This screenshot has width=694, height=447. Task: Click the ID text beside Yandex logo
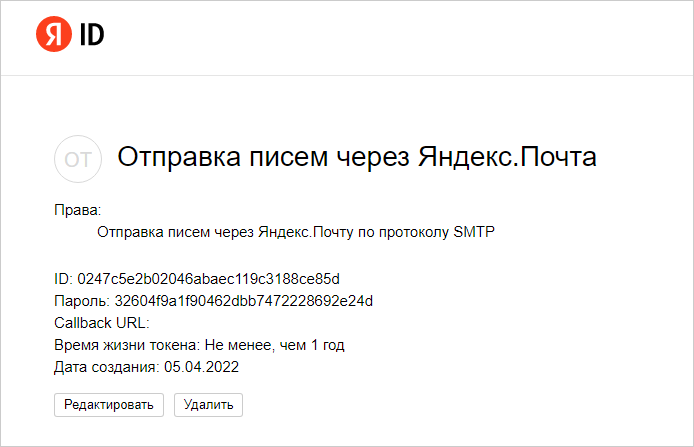(x=92, y=36)
